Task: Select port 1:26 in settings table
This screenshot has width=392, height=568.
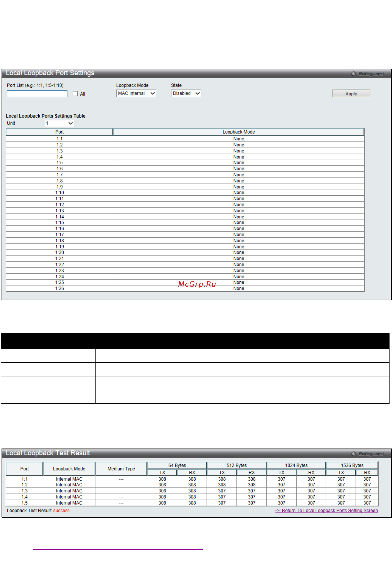Action: pyautogui.click(x=59, y=288)
